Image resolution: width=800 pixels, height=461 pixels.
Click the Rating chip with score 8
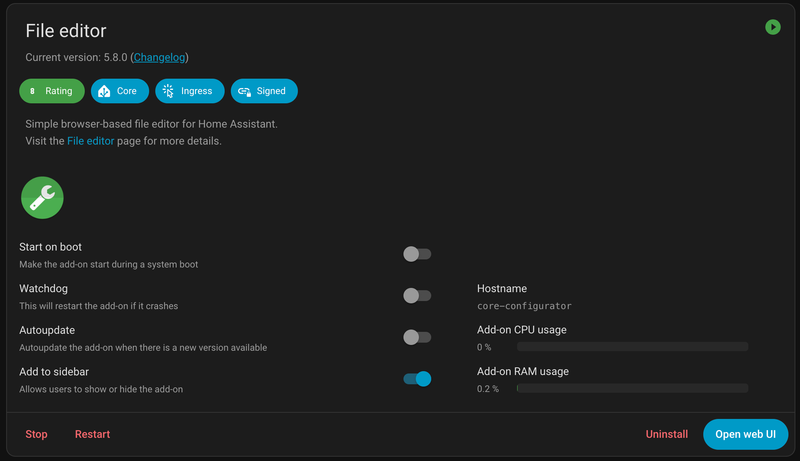51,91
